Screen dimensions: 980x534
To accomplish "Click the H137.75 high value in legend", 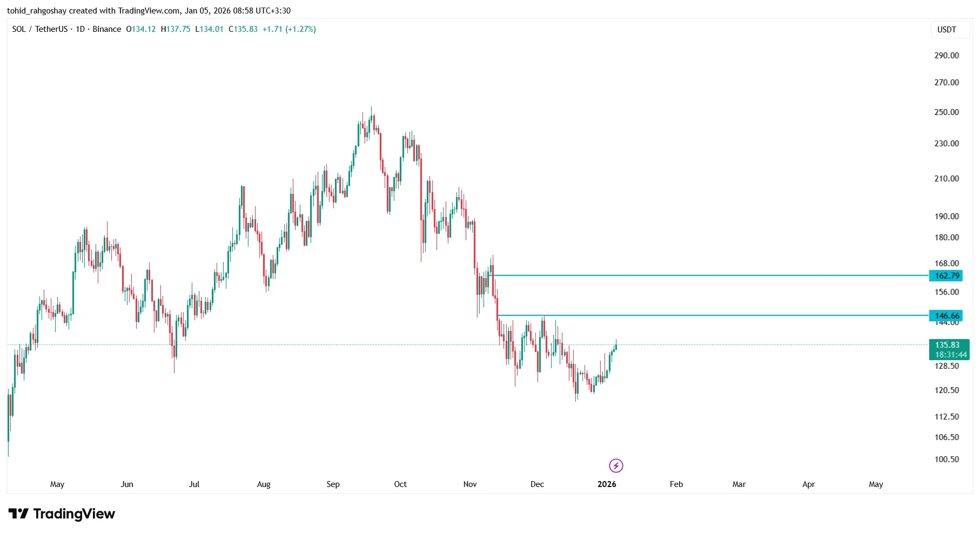I will point(176,29).
